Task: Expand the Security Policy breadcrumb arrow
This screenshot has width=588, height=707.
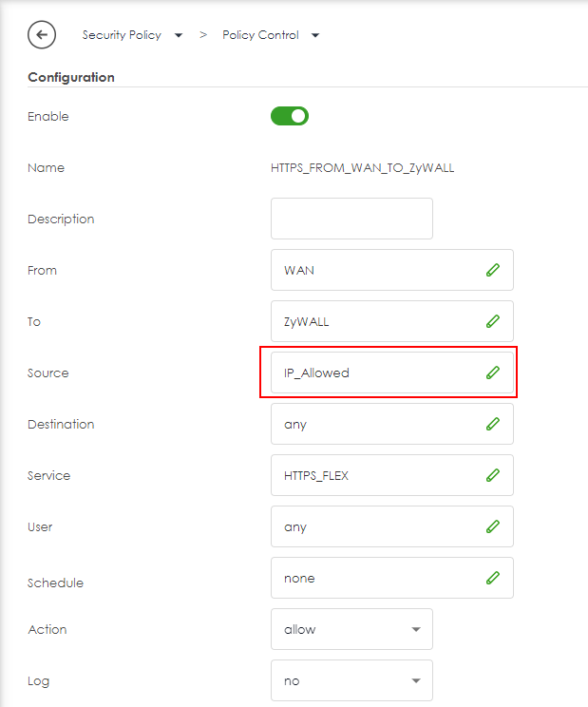Action: [x=179, y=35]
